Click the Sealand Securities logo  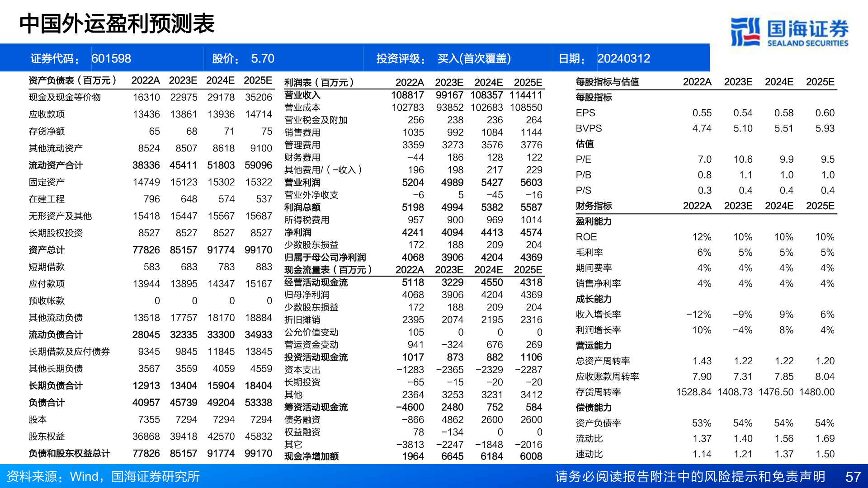click(789, 32)
